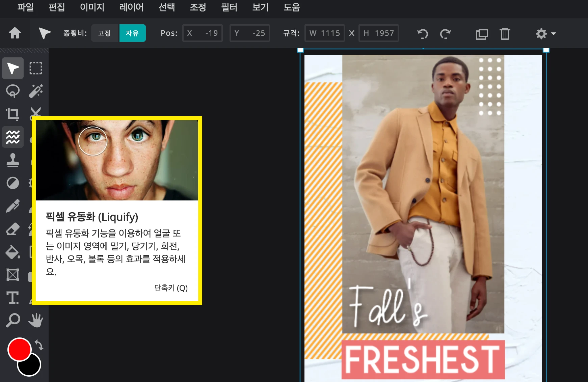Open the 레이어 menu
The height and width of the screenshot is (382, 588).
[x=132, y=7]
